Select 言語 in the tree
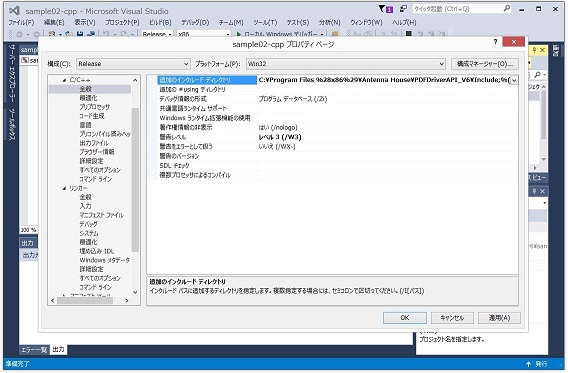 coord(85,125)
